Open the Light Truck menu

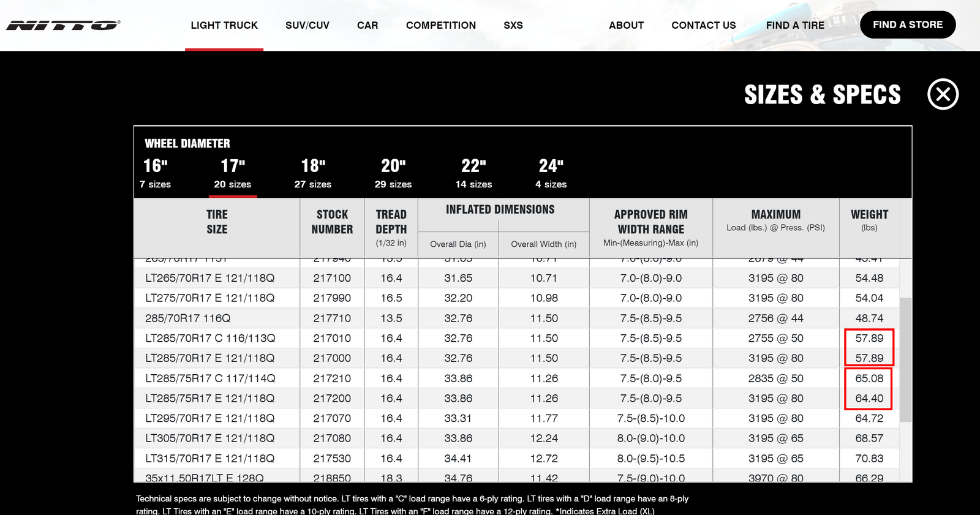point(224,25)
